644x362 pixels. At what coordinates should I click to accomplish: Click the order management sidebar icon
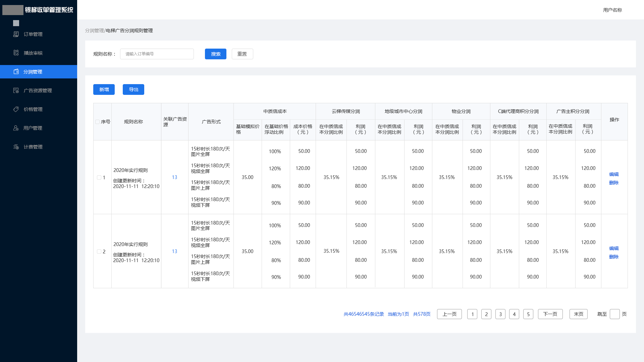coord(16,34)
